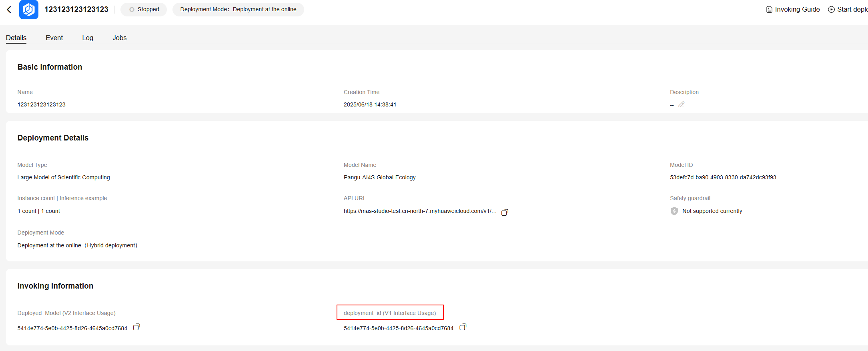Screen dimensions: 868x351
Task: Open the Event tab
Action: [54, 38]
